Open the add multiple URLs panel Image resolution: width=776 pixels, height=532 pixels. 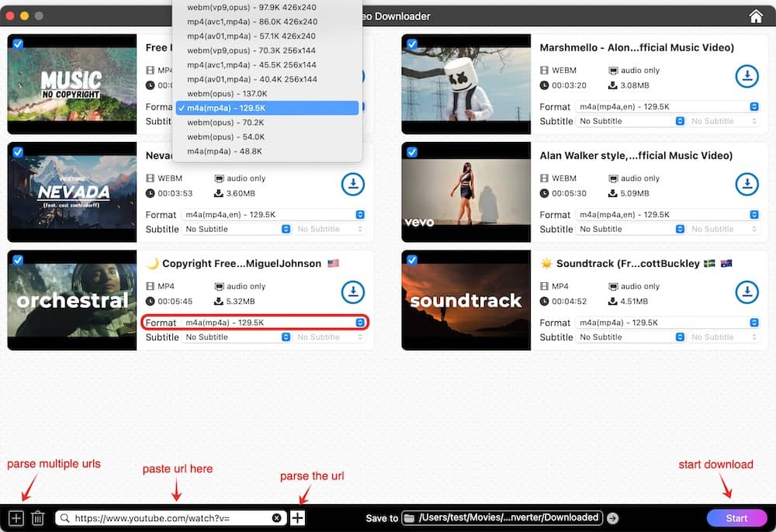pyautogui.click(x=16, y=517)
